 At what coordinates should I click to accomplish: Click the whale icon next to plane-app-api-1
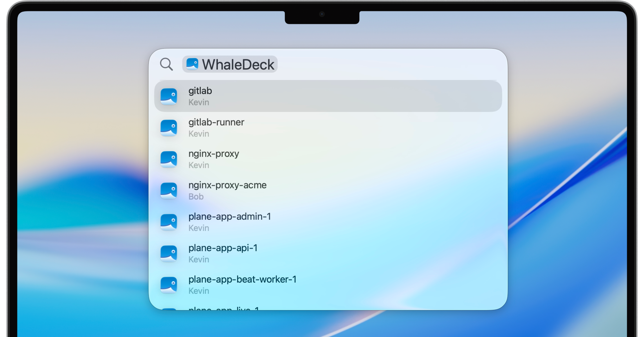coord(169,254)
